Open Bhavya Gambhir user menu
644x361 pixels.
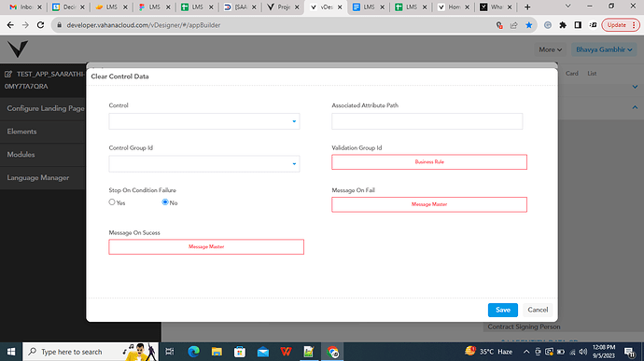click(604, 49)
